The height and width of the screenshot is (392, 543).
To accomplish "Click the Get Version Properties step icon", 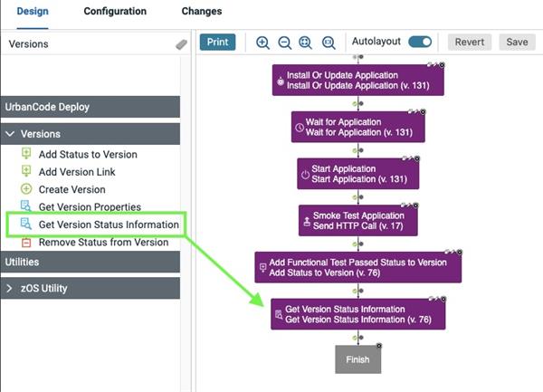I will click(26, 206).
